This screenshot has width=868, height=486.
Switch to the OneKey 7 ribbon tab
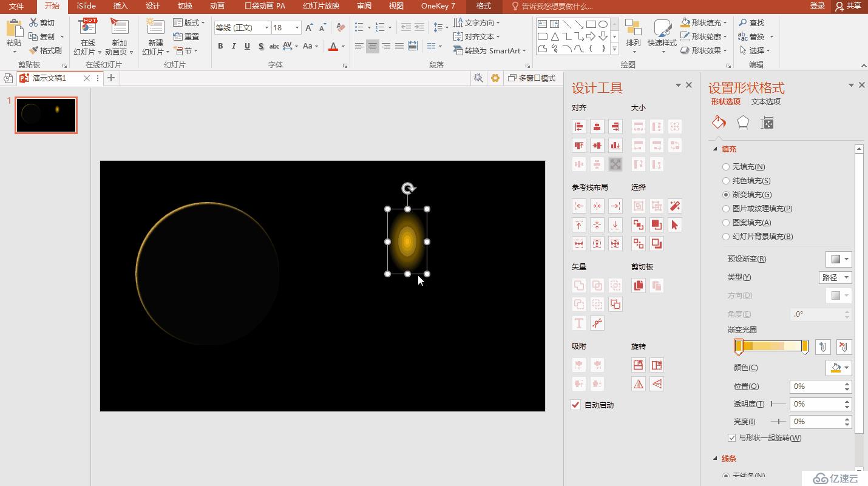pos(438,6)
